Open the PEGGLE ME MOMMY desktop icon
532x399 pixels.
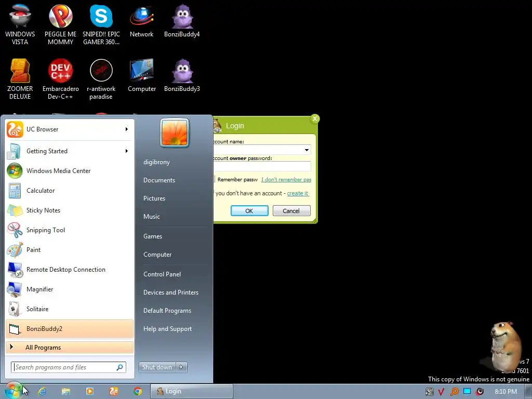click(60, 24)
